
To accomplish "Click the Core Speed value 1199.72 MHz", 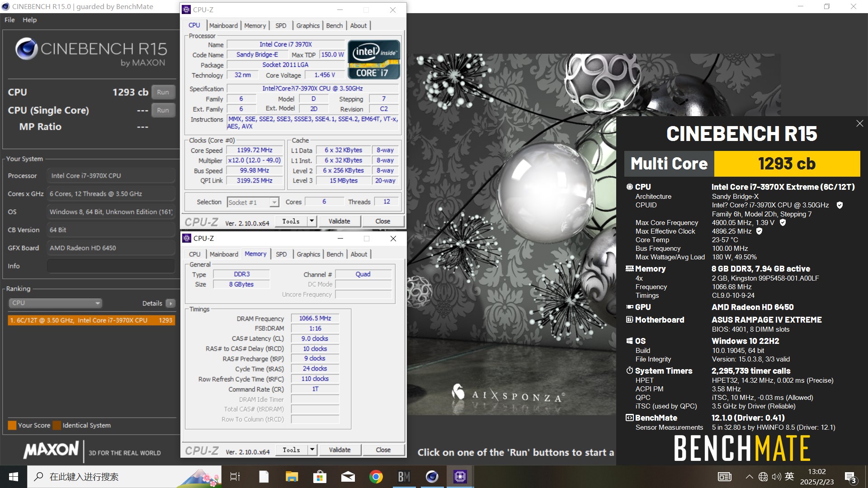I will pyautogui.click(x=255, y=150).
